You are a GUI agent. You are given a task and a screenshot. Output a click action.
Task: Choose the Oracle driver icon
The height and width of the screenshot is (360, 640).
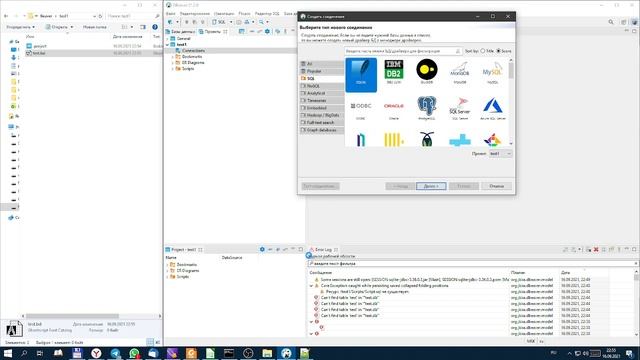(x=394, y=106)
